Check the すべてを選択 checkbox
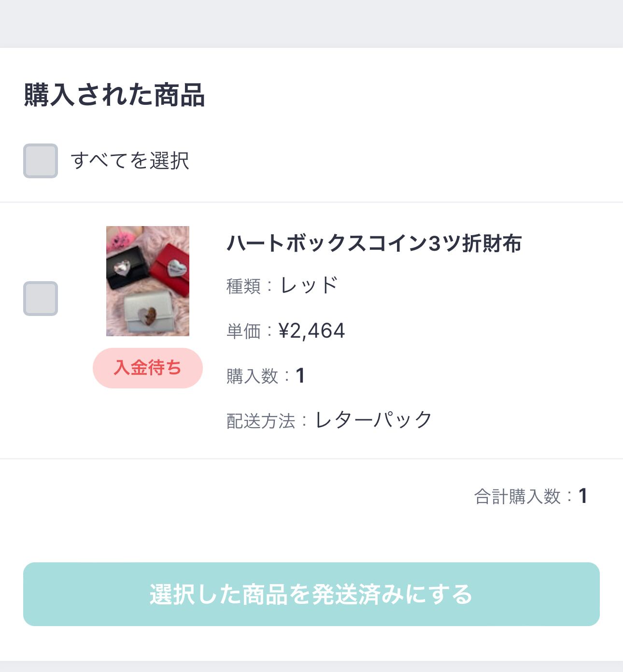 point(41,161)
